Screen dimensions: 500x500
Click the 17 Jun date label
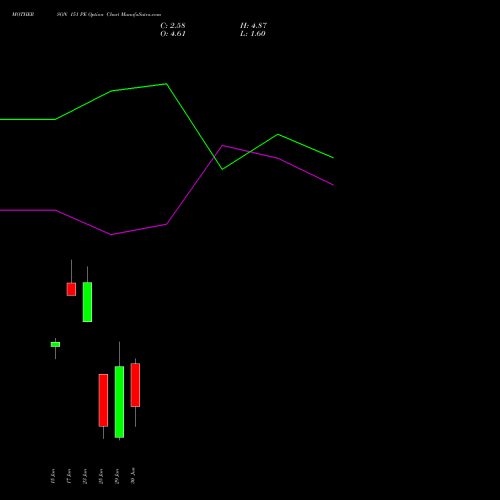click(x=69, y=476)
